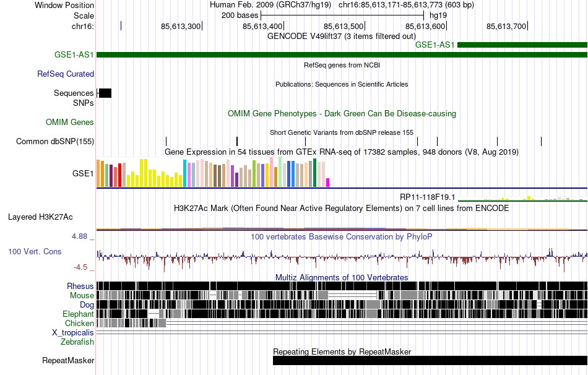Click the dark green bar in GSE1 chart
Image resolution: width=588 pixels, height=375 pixels.
coord(315,173)
